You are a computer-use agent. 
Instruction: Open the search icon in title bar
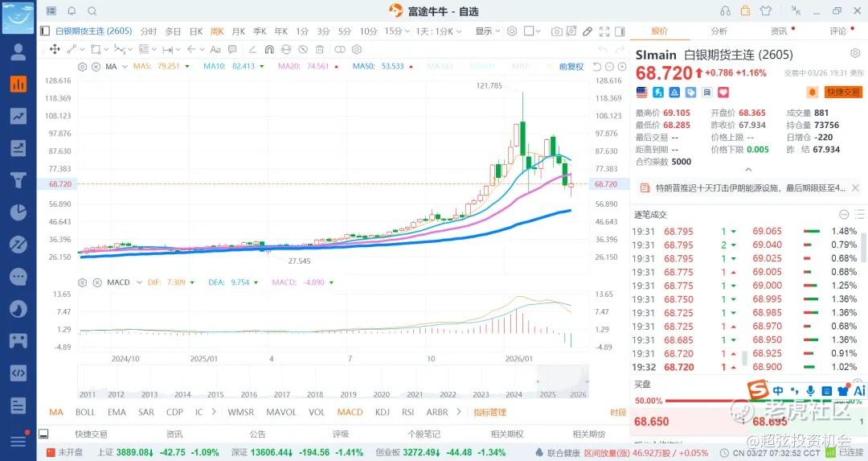pyautogui.click(x=92, y=10)
